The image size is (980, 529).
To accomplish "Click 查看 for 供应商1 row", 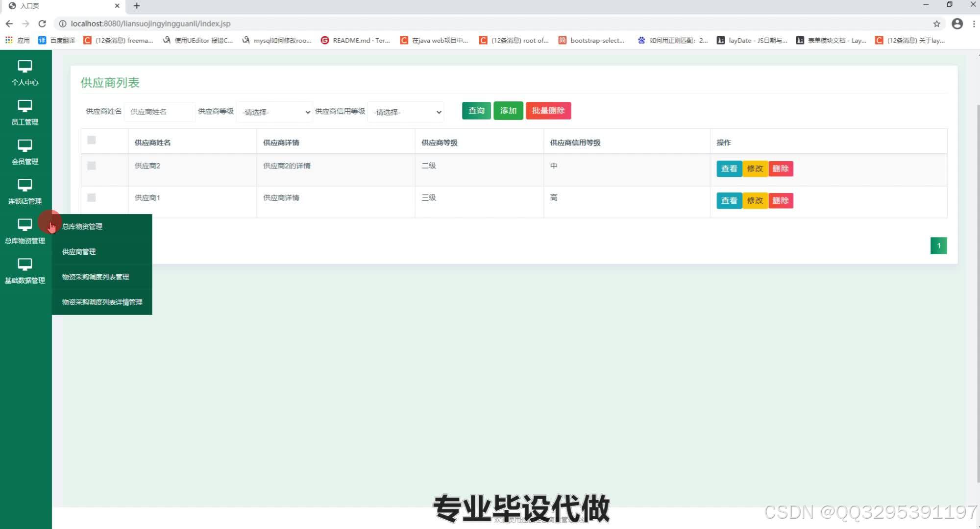I will (x=729, y=200).
